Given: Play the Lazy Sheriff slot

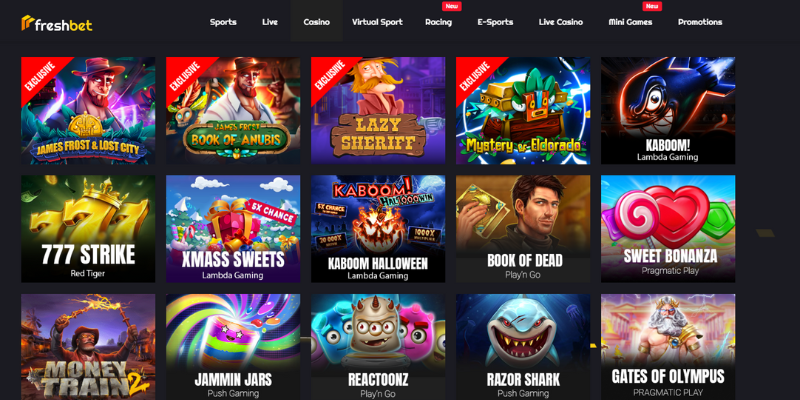Looking at the screenshot, I should [x=378, y=111].
